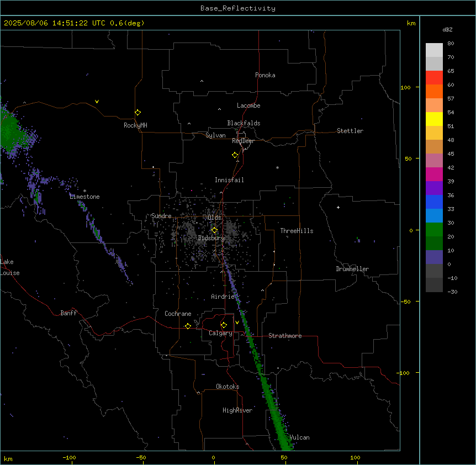This screenshot has height=465, width=476.
Task: Click the Lake Louise label
Action: point(10,267)
